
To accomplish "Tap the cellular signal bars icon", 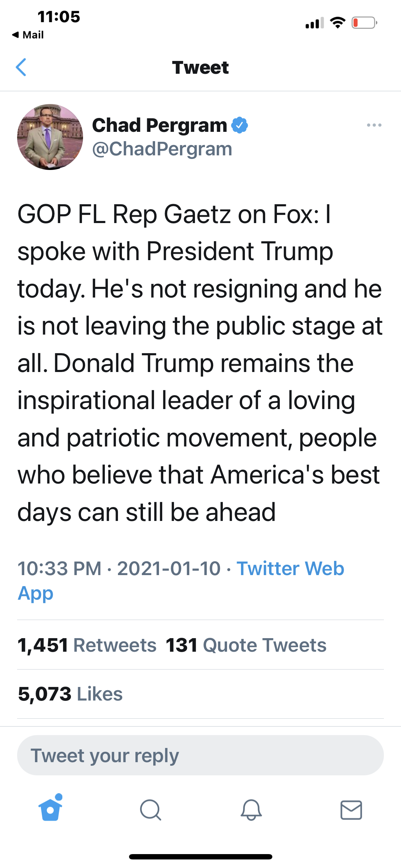I will point(314,23).
